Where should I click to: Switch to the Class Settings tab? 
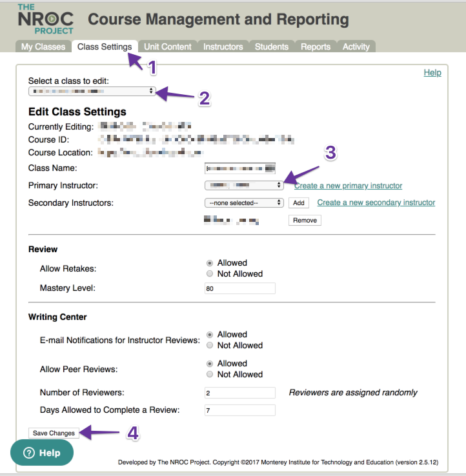coord(105,46)
